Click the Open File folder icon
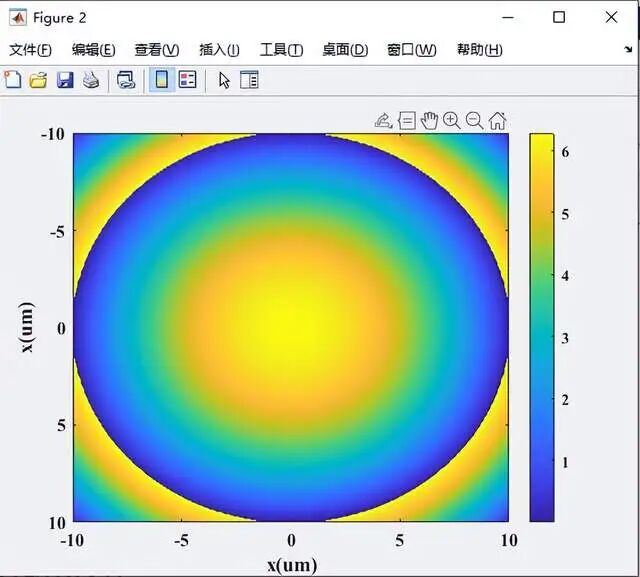Image resolution: width=640 pixels, height=577 pixels. 38,80
